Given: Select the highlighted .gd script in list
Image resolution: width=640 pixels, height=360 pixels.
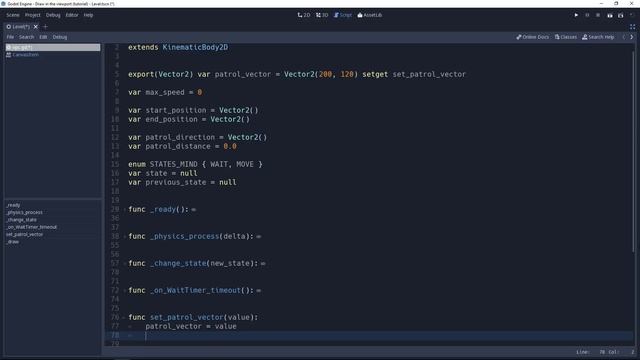Looking at the screenshot, I should pos(53,47).
